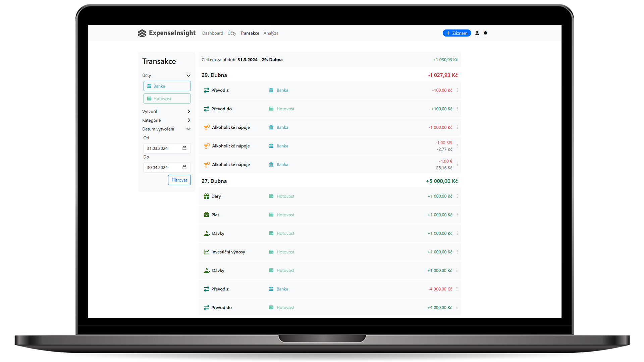Open three-dot menu for Plat transaction
Screen dimensions: 644x362
(457, 215)
